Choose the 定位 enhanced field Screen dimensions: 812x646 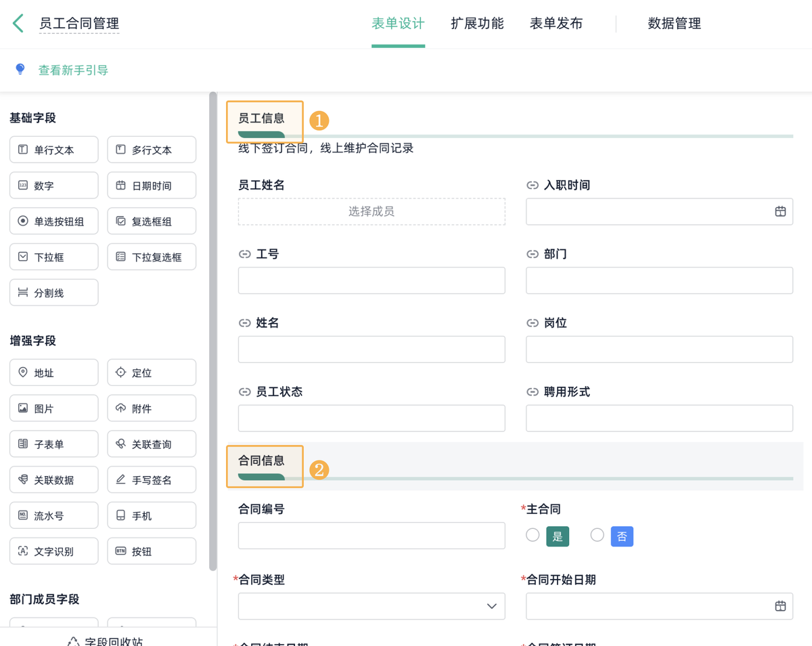(x=152, y=372)
